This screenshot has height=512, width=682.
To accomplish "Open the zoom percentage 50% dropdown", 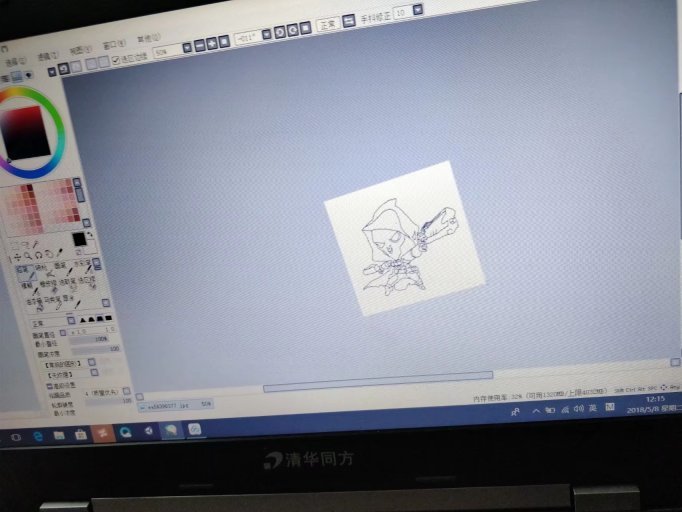I will (x=187, y=47).
